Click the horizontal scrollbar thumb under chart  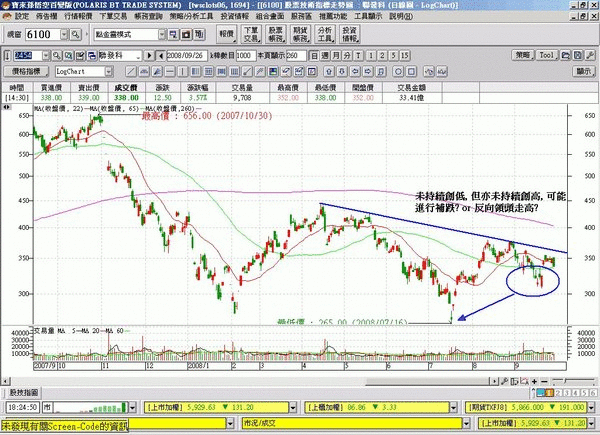pos(426,381)
